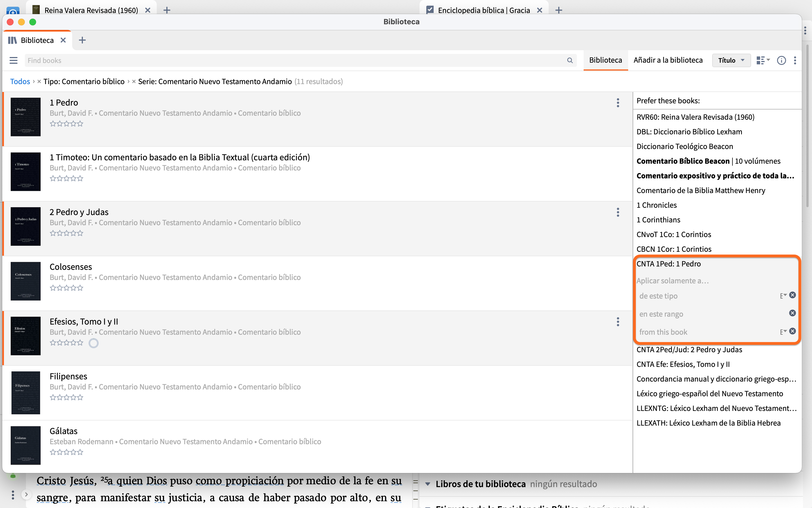Open 1 Timoteo commentary title

[180, 157]
